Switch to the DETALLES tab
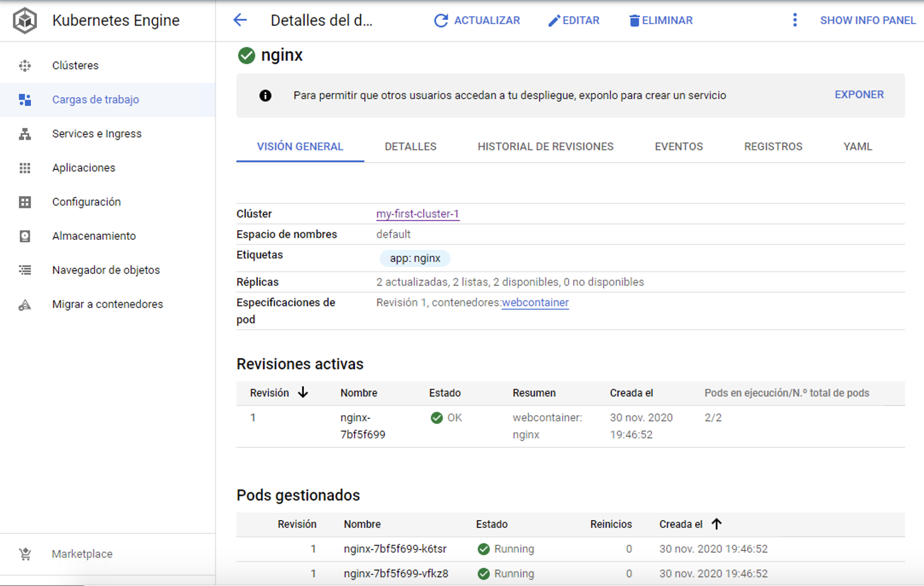 [410, 147]
